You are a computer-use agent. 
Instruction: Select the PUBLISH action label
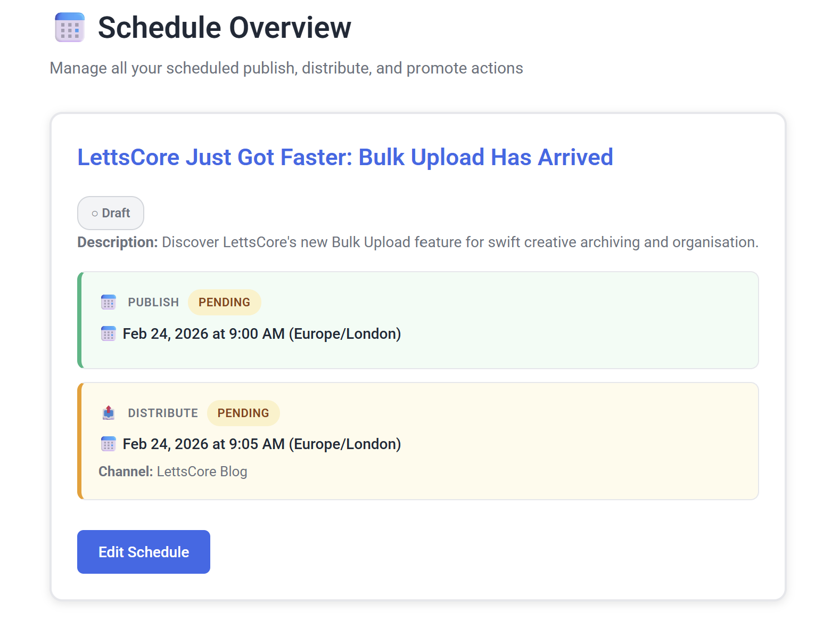(153, 302)
